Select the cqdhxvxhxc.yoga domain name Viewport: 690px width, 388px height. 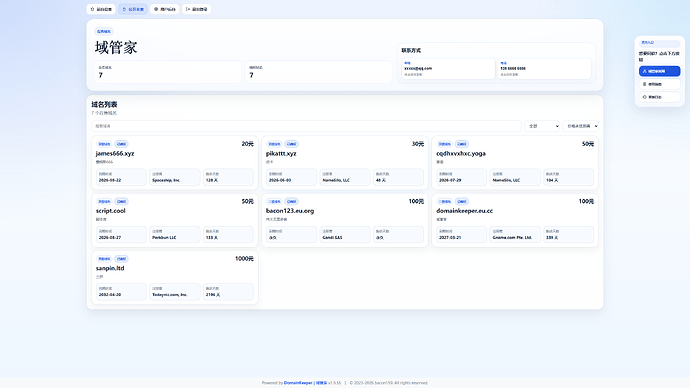pos(461,154)
